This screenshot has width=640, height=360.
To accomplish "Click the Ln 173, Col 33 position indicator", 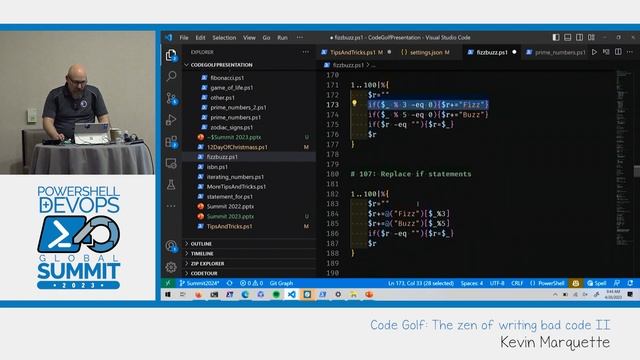I will point(421,283).
